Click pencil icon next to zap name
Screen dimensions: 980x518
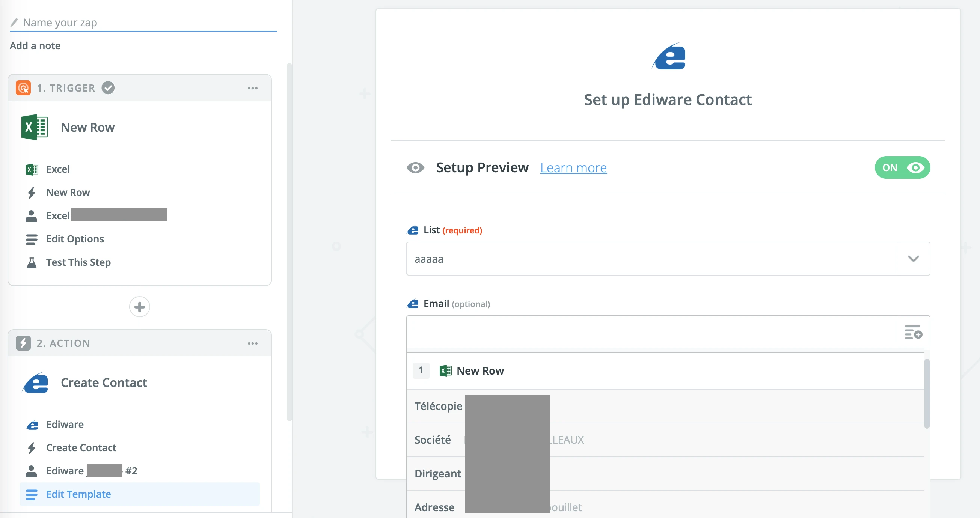tap(14, 23)
